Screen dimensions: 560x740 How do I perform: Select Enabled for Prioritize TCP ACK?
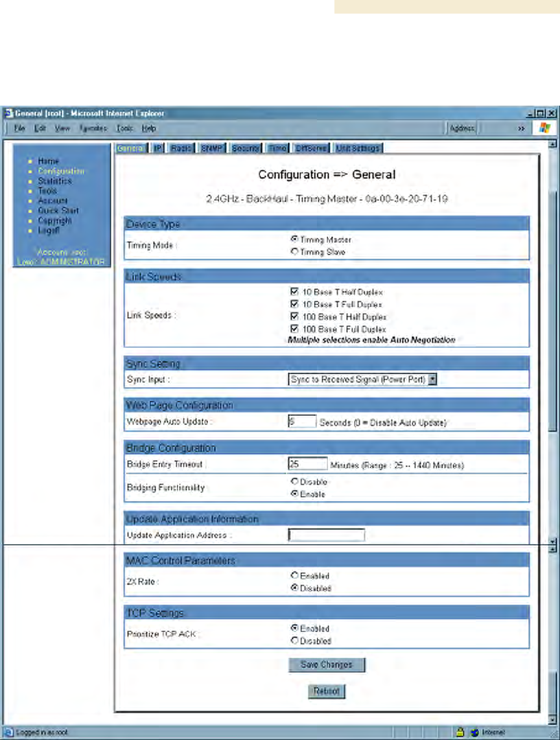click(x=294, y=628)
